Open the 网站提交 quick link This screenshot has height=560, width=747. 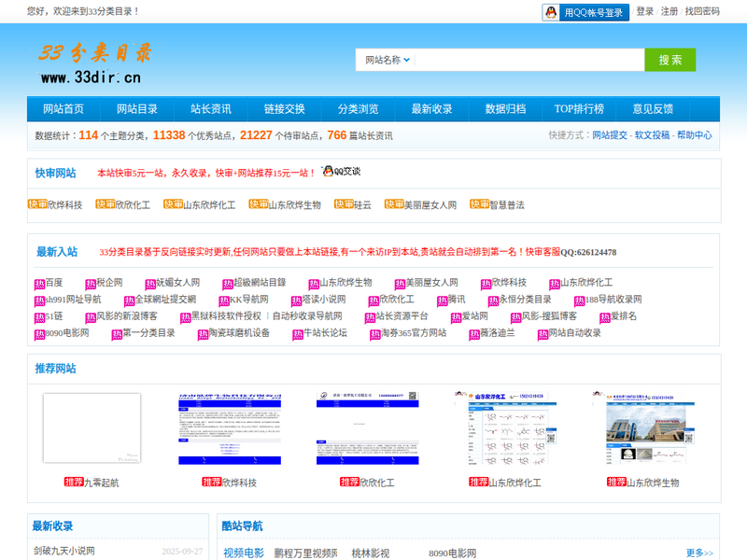(610, 135)
